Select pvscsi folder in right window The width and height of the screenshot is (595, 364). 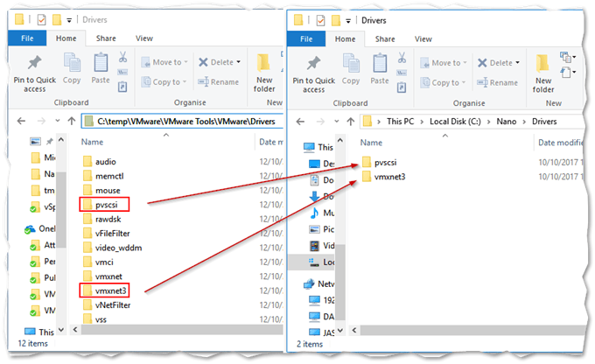click(x=380, y=163)
